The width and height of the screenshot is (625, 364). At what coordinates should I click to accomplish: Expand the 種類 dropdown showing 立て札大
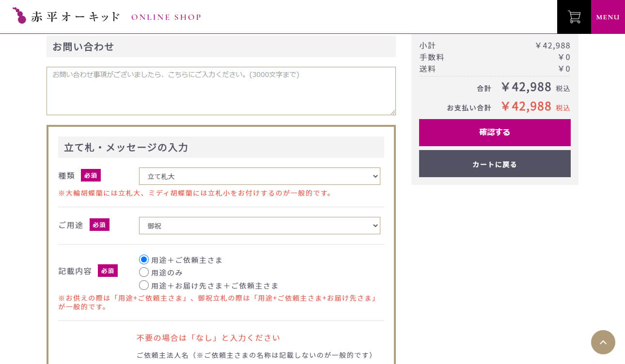click(260, 176)
